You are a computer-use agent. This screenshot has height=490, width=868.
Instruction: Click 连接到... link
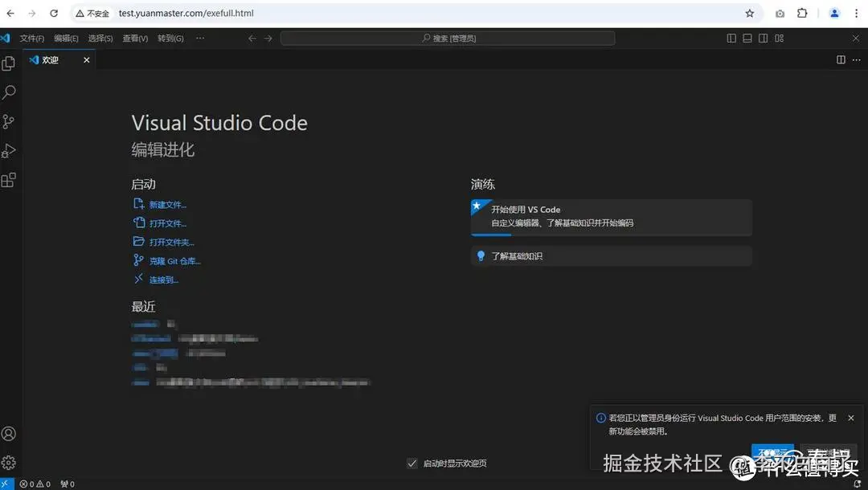point(164,280)
